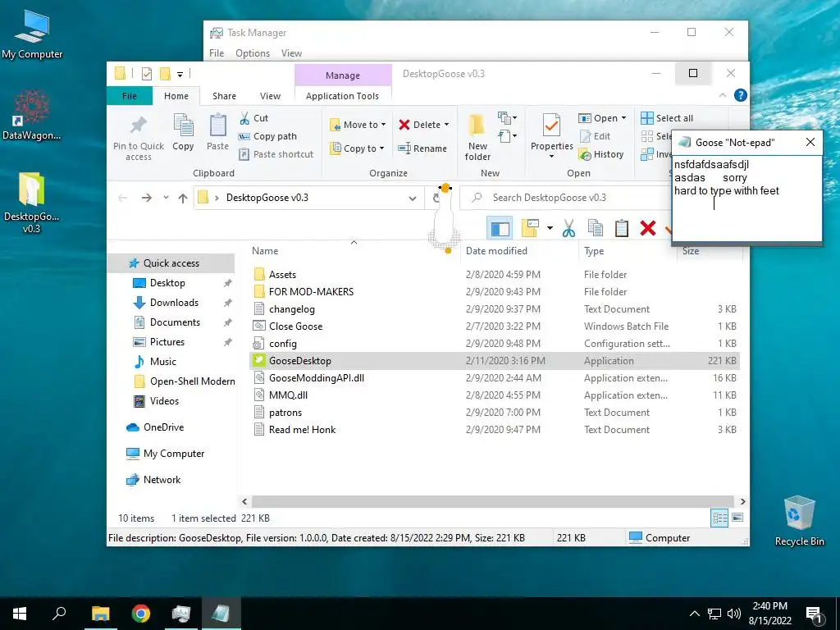Click the new folder icon in the Quick Access Toolbar
Viewport: 840px width, 630px height.
tap(165, 74)
